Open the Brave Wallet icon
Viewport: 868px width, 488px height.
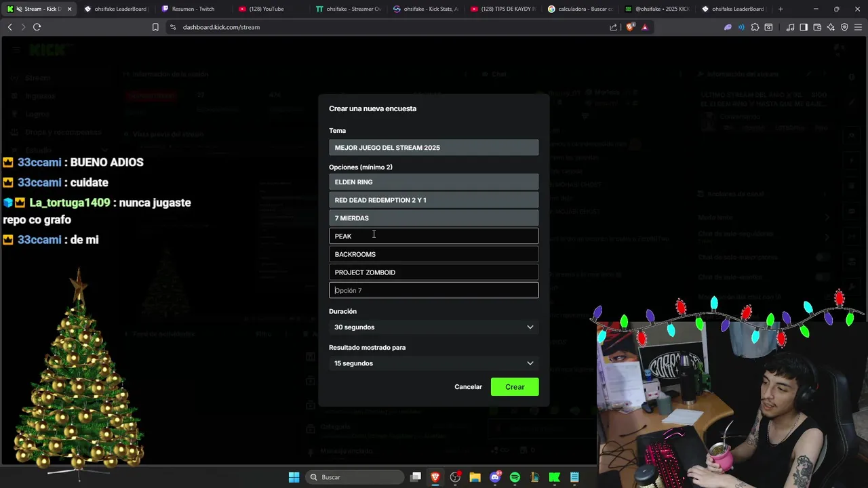[x=817, y=27]
